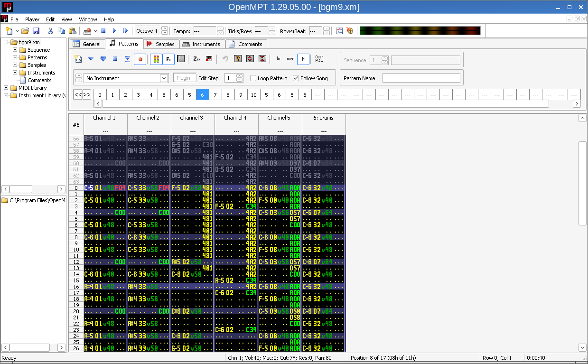Uncheck the Follow Song checkbox
The image size is (588, 364).
296,78
